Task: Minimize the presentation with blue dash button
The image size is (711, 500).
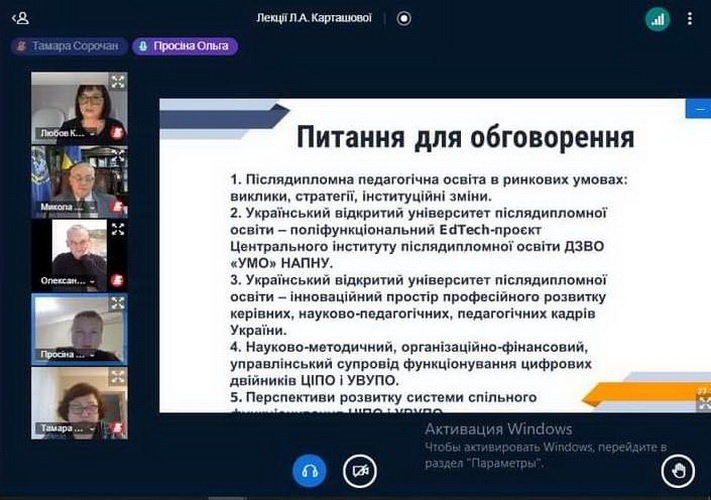Action: 699,109
